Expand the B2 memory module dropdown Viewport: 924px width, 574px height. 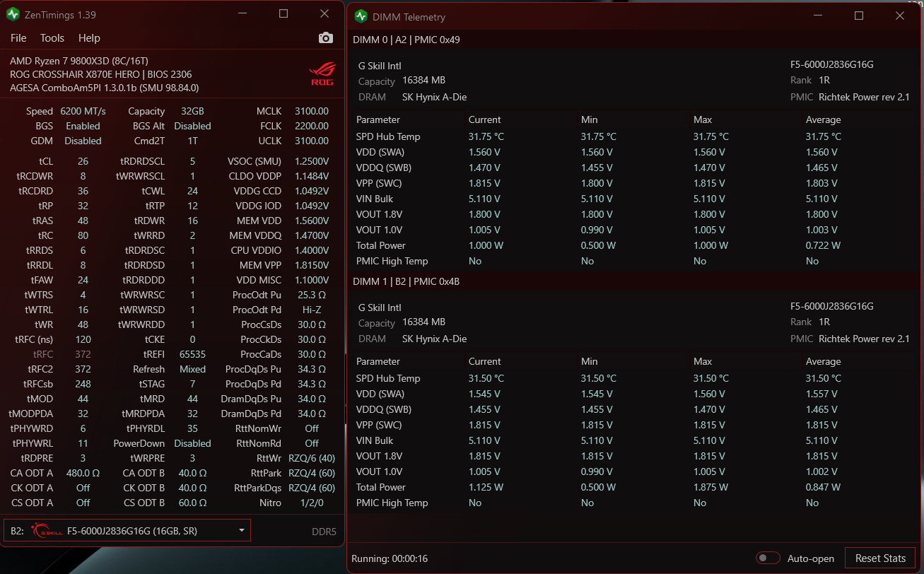[127, 530]
